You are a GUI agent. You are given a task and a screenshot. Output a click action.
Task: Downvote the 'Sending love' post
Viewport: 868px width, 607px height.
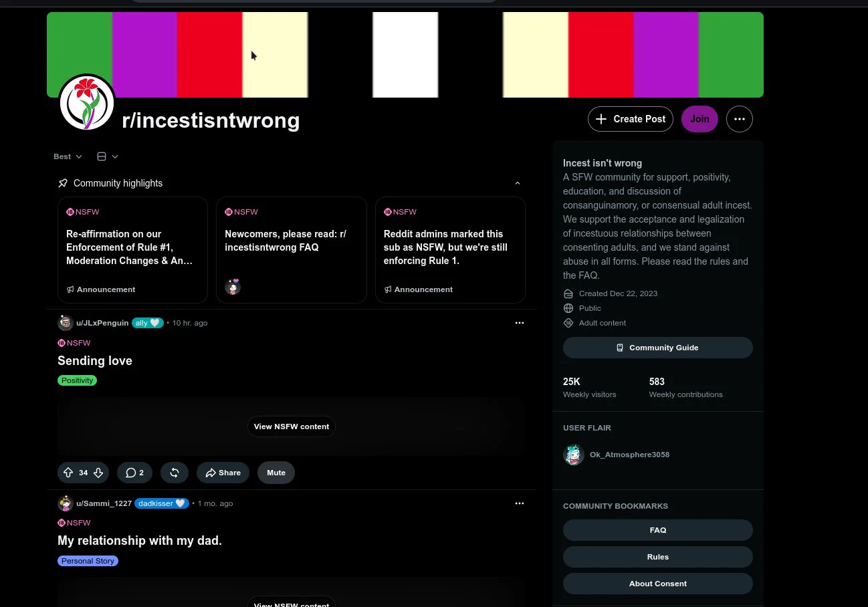coord(98,473)
